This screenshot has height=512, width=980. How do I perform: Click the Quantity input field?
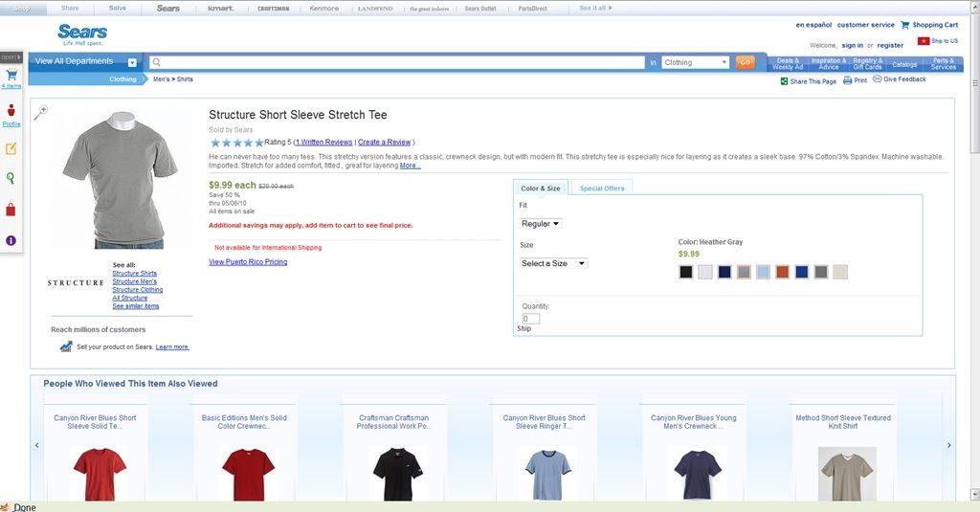(530, 319)
